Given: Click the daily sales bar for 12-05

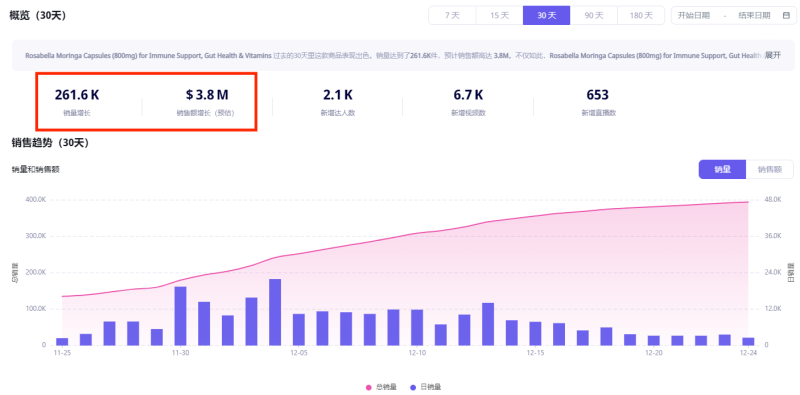Looking at the screenshot, I should coord(298,330).
